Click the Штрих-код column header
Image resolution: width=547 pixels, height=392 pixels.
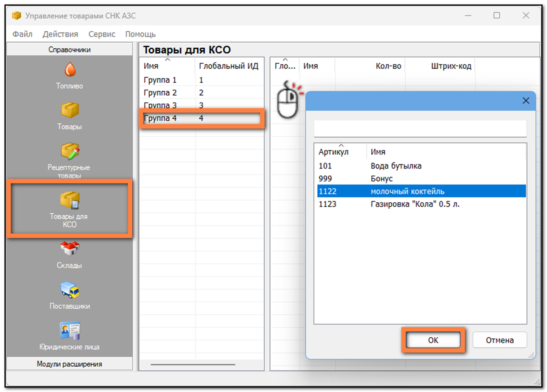440,66
